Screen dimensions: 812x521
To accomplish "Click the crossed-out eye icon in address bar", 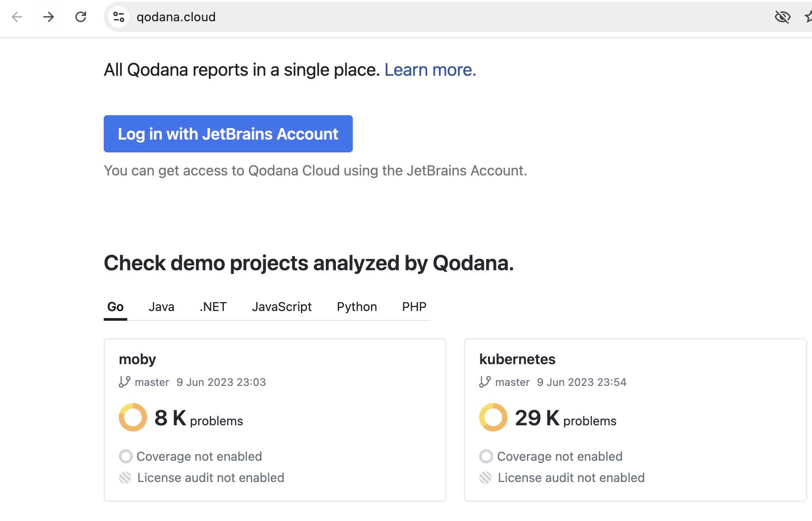I will pyautogui.click(x=782, y=17).
